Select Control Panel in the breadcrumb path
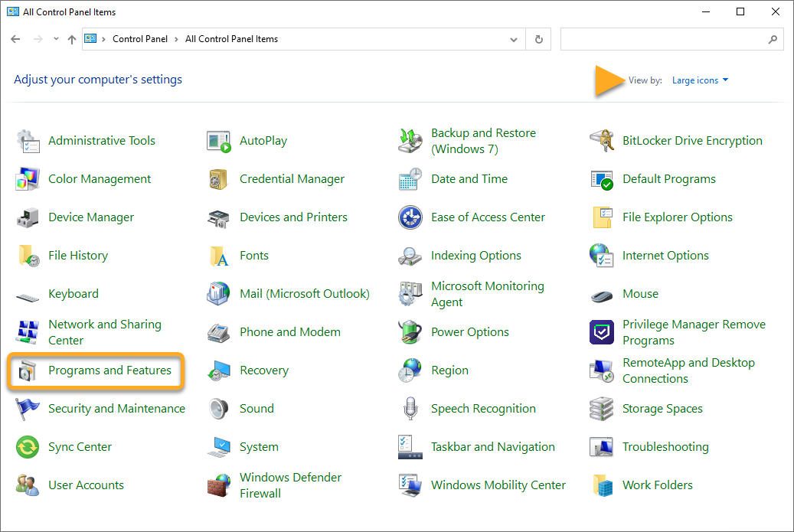794x532 pixels. (139, 39)
